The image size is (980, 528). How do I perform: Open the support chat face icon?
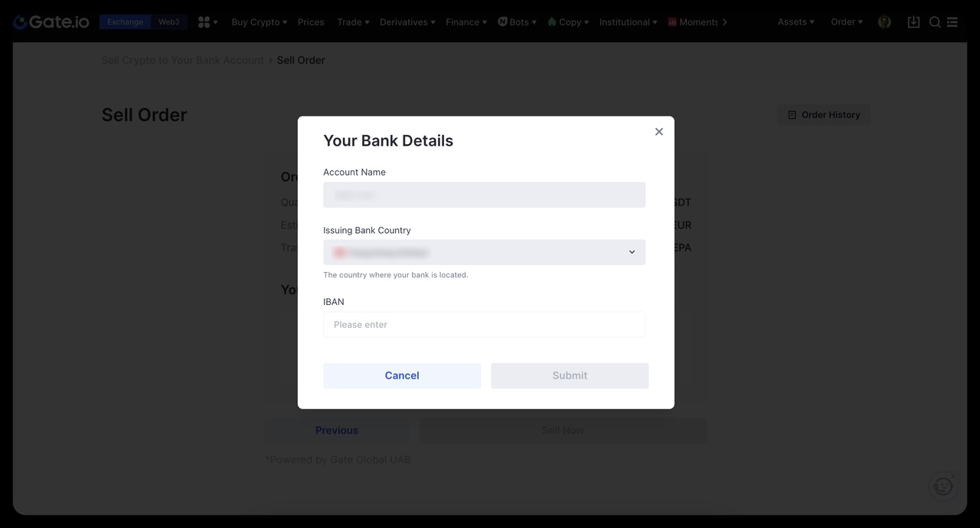[943, 486]
